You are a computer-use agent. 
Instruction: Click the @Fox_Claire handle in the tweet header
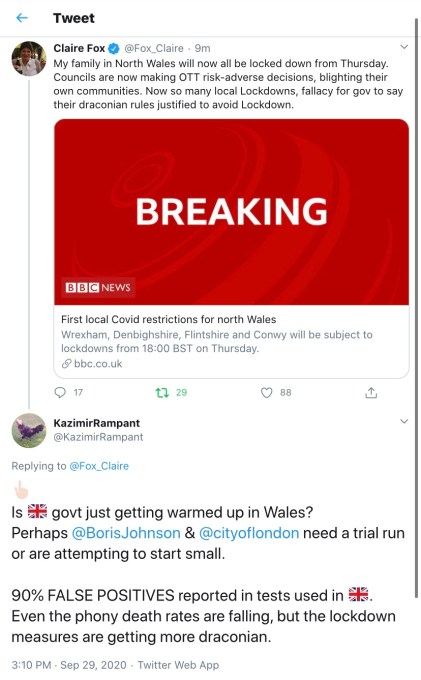point(154,48)
